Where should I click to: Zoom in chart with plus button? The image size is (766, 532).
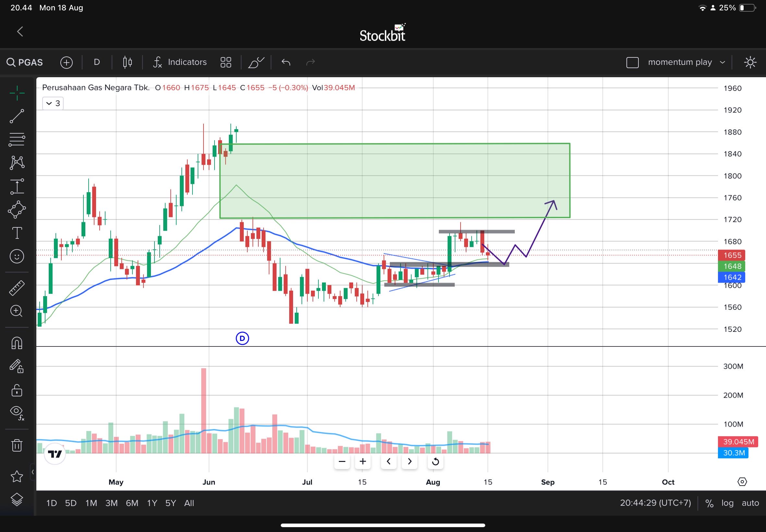363,462
